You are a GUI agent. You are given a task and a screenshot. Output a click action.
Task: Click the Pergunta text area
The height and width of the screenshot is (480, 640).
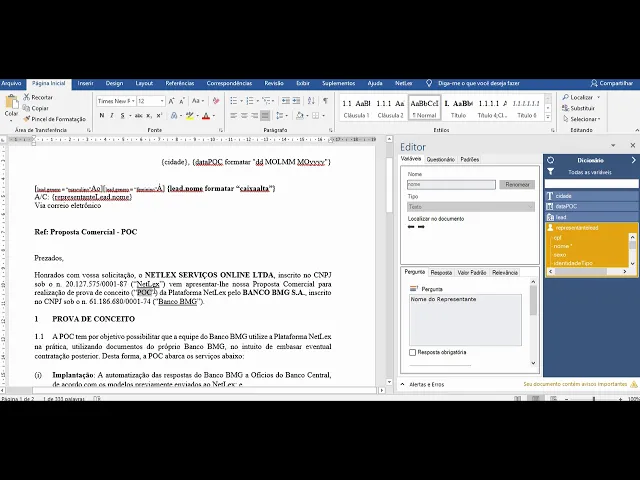tap(465, 320)
